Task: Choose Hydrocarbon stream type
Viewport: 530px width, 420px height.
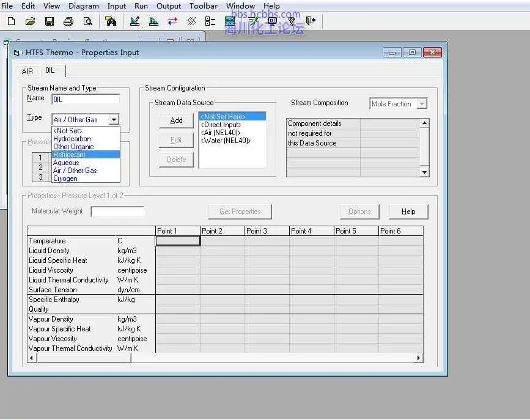Action: click(86, 139)
